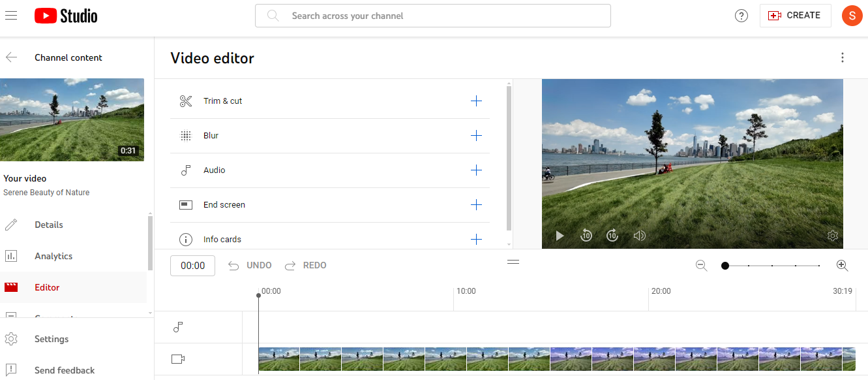The height and width of the screenshot is (380, 868).
Task: Open the account avatar S
Action: (852, 16)
